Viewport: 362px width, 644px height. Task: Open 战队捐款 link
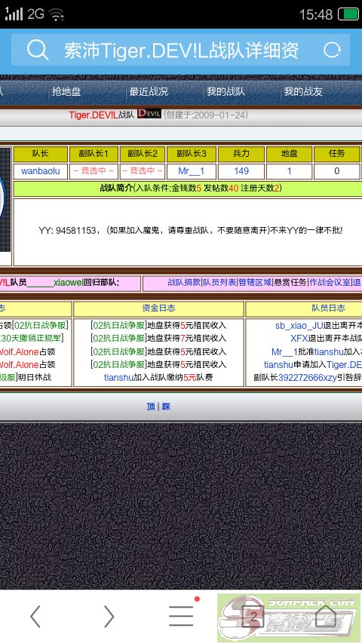click(184, 282)
